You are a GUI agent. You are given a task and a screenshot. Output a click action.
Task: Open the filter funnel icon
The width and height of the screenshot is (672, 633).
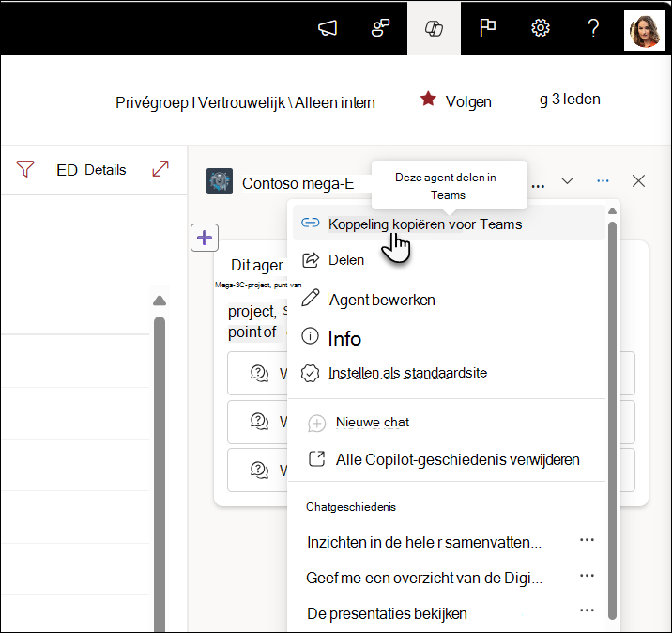pyautogui.click(x=25, y=169)
